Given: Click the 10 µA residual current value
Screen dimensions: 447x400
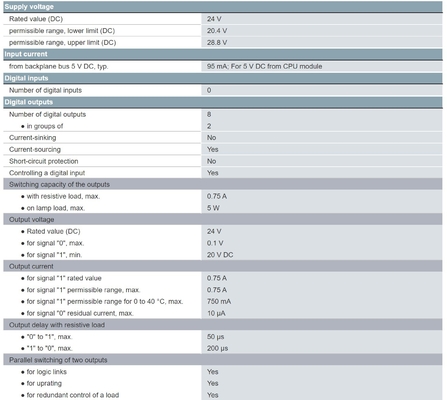Looking at the screenshot, I should [216, 313].
